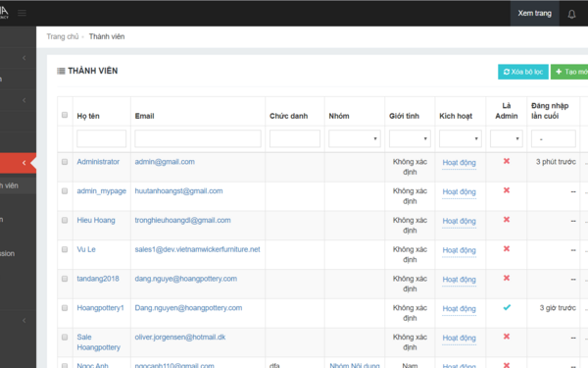Viewport: 588px width, 368px height.
Task: Click the red X admin icon for Vu Le
Action: coord(507,248)
